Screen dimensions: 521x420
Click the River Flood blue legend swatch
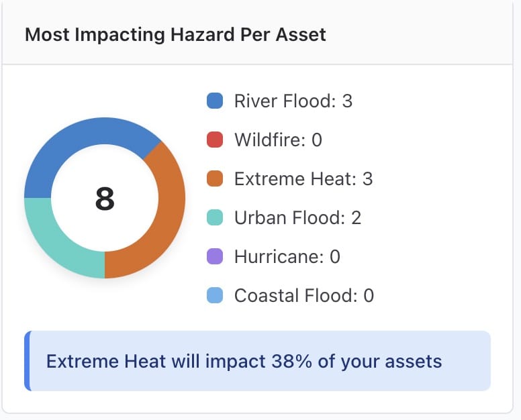(215, 101)
